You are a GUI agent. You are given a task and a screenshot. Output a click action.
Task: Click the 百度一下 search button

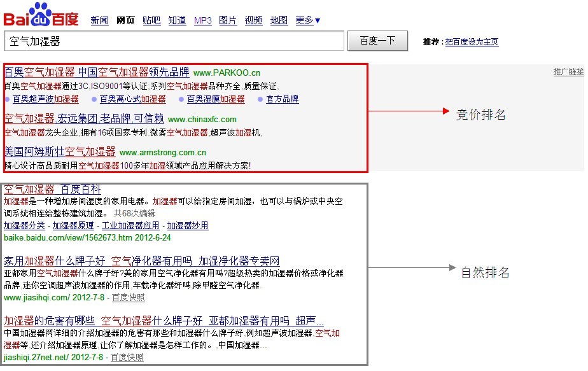(377, 41)
